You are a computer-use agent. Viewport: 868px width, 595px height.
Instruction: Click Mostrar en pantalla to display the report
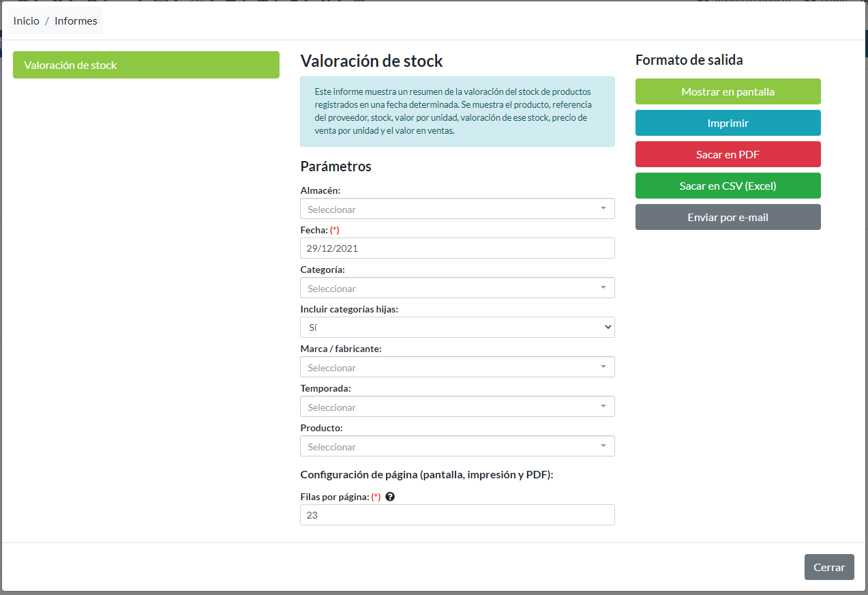pyautogui.click(x=727, y=91)
